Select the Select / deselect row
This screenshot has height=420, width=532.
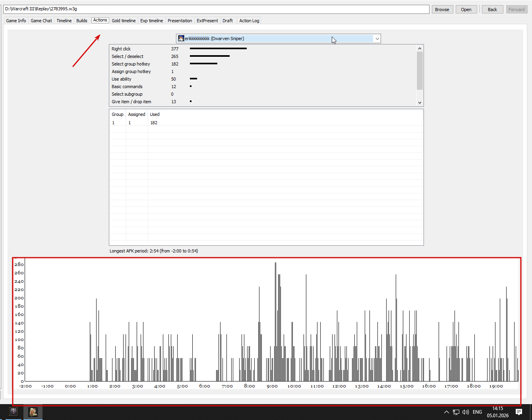[263, 56]
